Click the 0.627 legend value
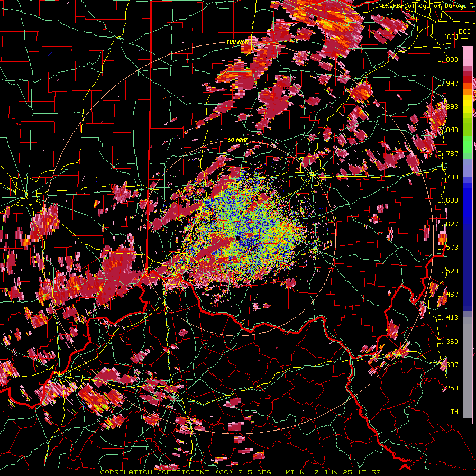476x476 pixels. (x=448, y=224)
